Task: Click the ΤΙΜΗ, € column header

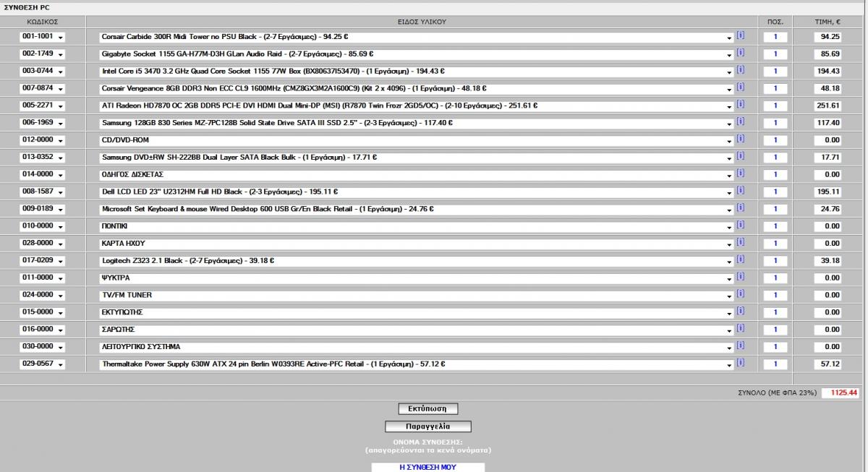Action: (x=829, y=22)
